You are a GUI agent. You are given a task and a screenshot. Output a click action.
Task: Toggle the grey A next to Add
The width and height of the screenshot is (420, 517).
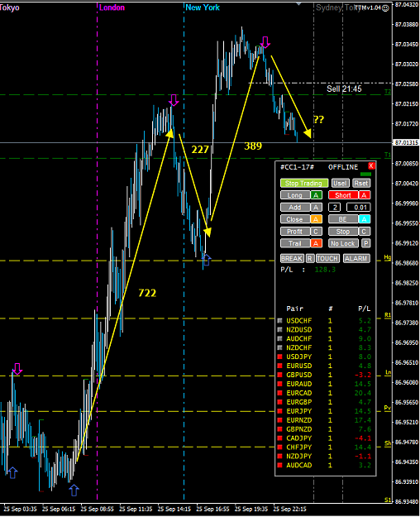click(x=316, y=208)
